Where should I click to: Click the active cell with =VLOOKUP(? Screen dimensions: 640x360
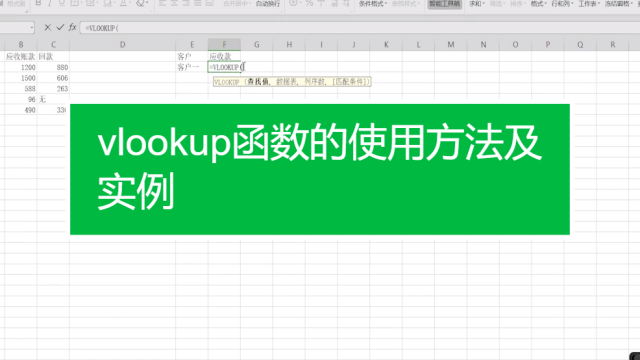click(x=224, y=67)
